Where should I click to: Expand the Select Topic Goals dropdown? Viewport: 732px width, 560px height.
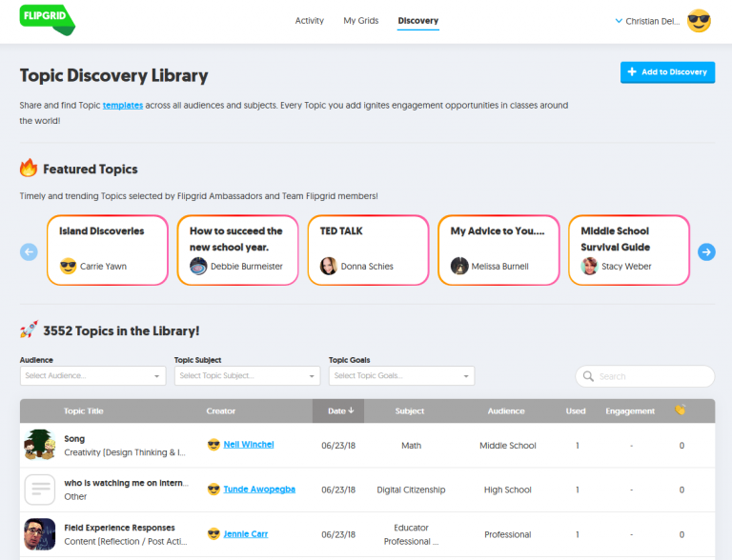(x=401, y=376)
